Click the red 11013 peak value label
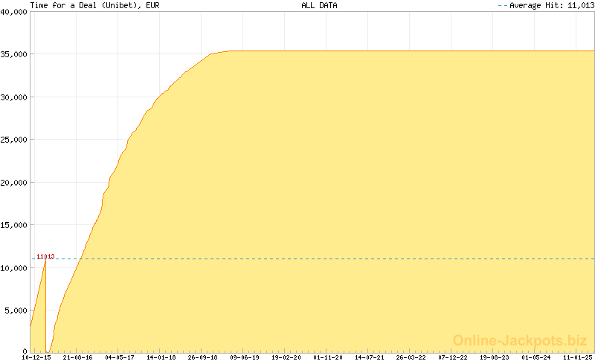 coord(45,257)
